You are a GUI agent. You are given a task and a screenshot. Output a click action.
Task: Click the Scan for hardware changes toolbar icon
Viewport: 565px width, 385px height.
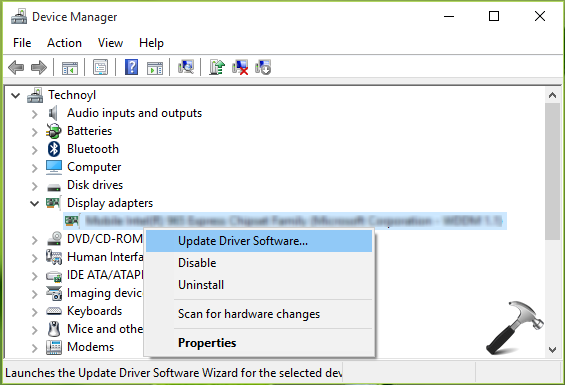click(186, 67)
